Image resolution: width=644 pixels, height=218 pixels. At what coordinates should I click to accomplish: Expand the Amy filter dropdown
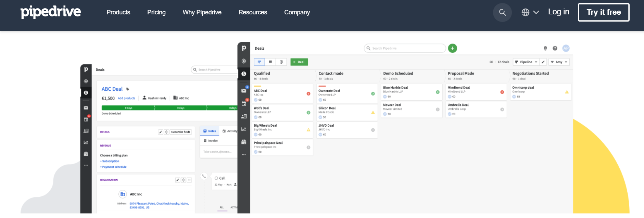point(559,62)
